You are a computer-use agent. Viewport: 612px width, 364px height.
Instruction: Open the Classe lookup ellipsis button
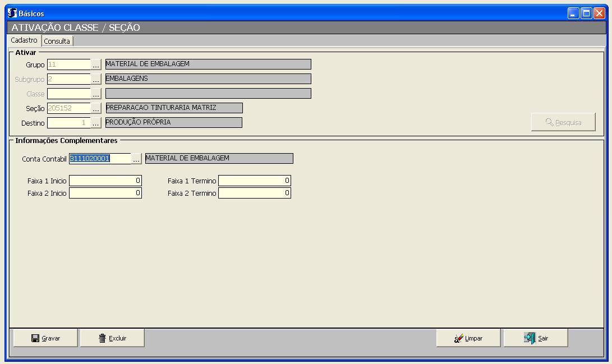click(96, 94)
